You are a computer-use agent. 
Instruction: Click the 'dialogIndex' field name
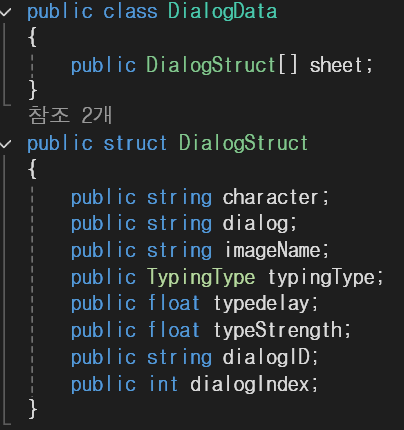(x=250, y=384)
